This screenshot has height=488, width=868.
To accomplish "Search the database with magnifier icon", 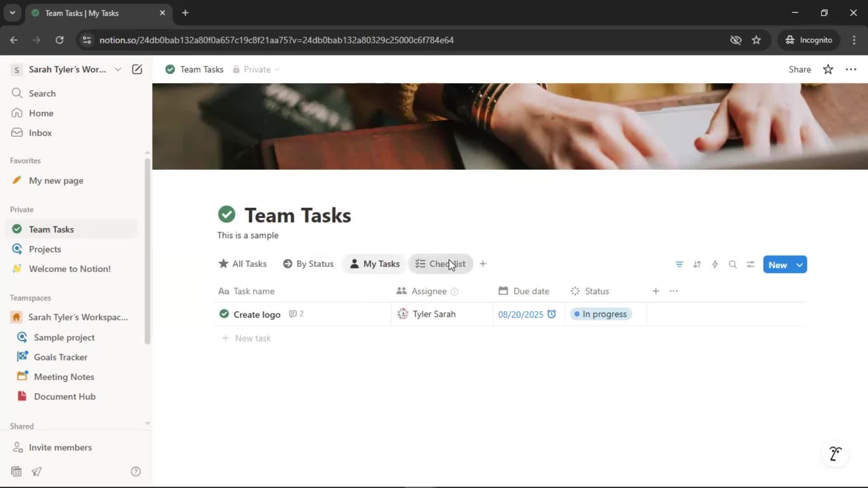I will [733, 265].
